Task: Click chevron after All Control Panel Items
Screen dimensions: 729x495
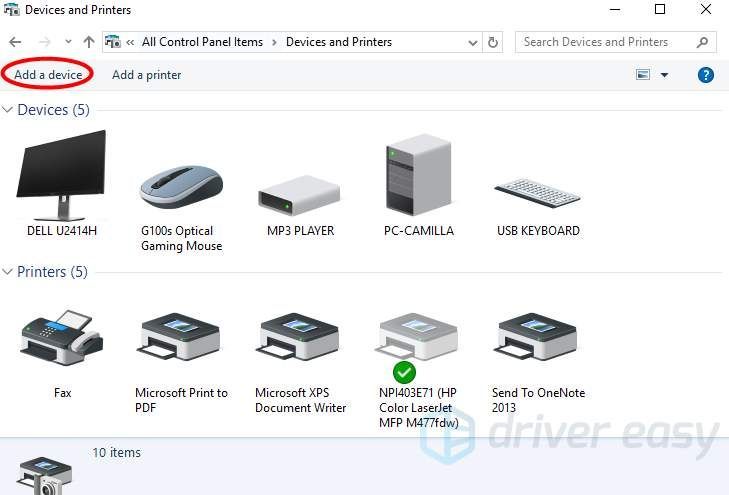Action: click(x=274, y=43)
